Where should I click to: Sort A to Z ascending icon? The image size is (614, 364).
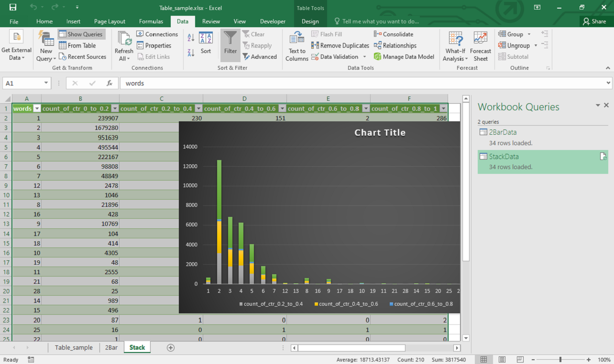tap(191, 38)
